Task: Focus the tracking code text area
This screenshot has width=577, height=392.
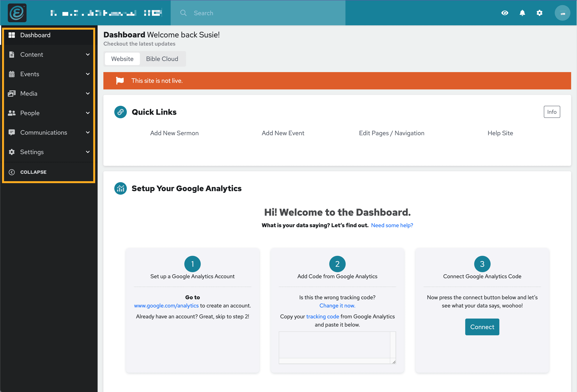Action: tap(337, 348)
